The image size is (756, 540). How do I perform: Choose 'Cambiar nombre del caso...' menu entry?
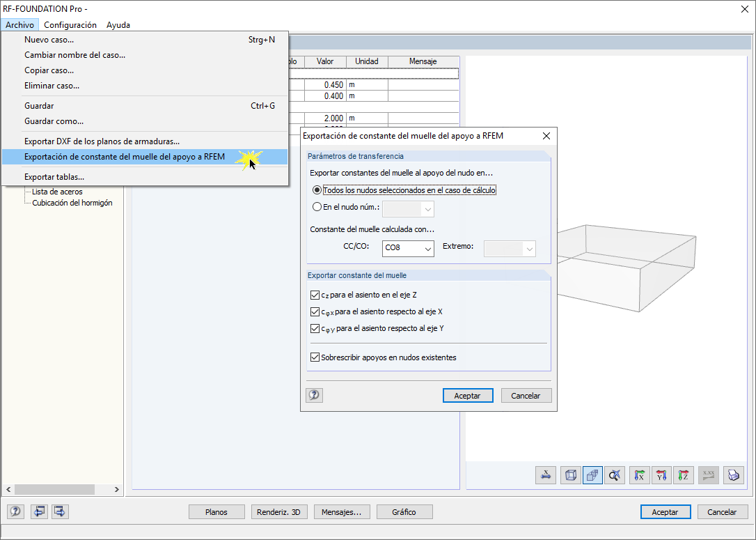pos(145,55)
